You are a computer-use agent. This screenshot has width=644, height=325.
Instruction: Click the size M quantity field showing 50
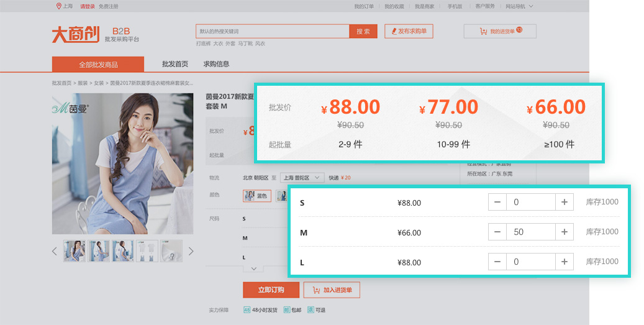[x=530, y=232]
